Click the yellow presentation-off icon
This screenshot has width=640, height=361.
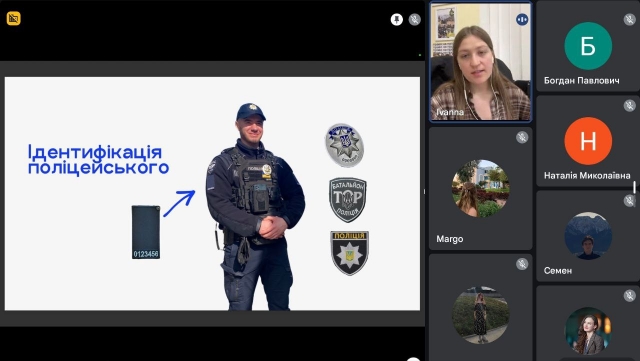click(x=13, y=18)
